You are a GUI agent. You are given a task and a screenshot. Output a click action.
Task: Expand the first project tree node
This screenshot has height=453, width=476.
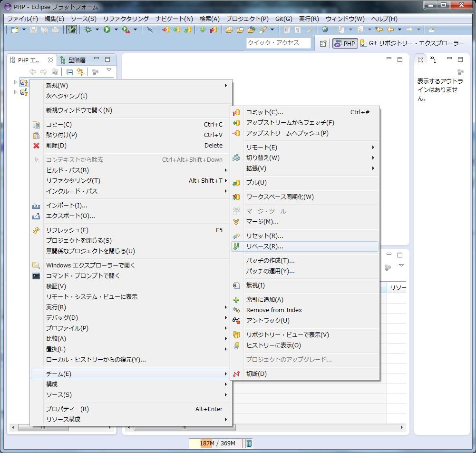click(15, 82)
